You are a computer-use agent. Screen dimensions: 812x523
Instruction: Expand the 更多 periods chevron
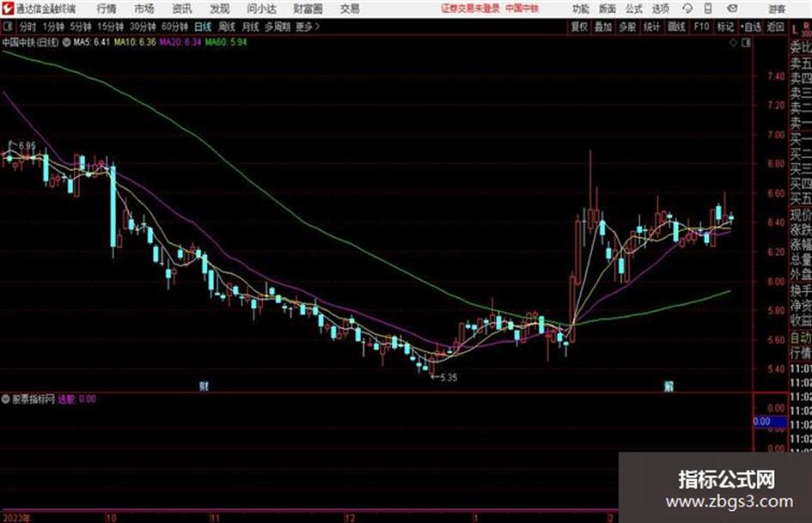(x=308, y=27)
